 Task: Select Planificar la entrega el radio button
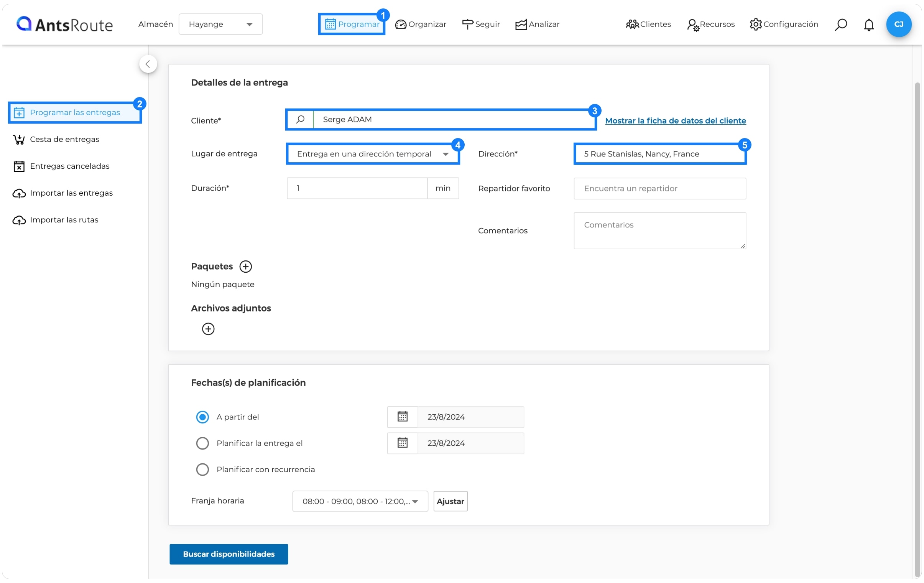pyautogui.click(x=202, y=443)
